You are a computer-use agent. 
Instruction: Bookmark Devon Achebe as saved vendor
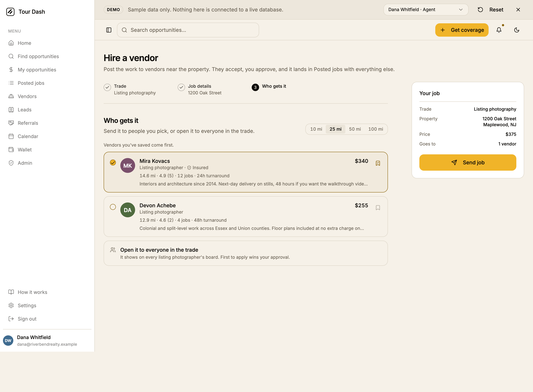378,208
